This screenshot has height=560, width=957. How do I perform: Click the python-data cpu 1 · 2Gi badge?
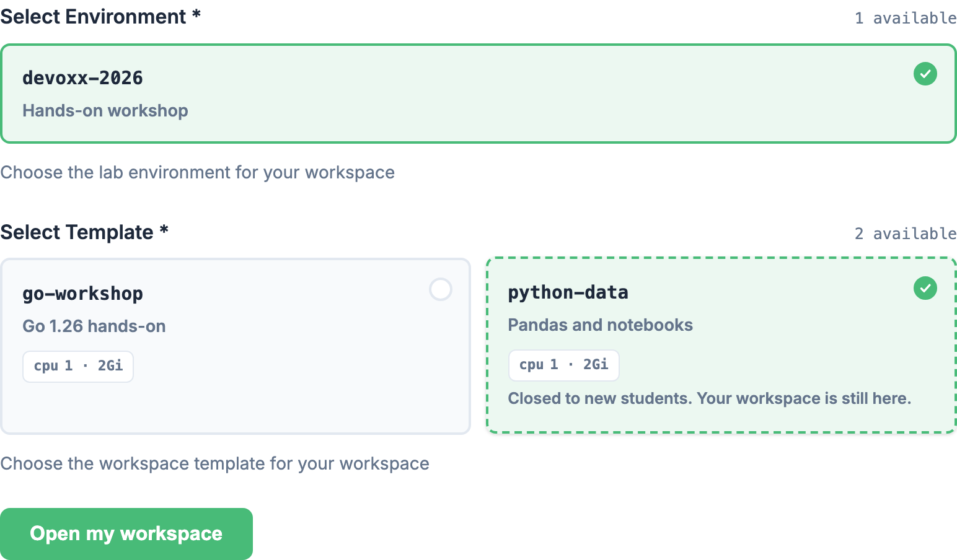[563, 365]
